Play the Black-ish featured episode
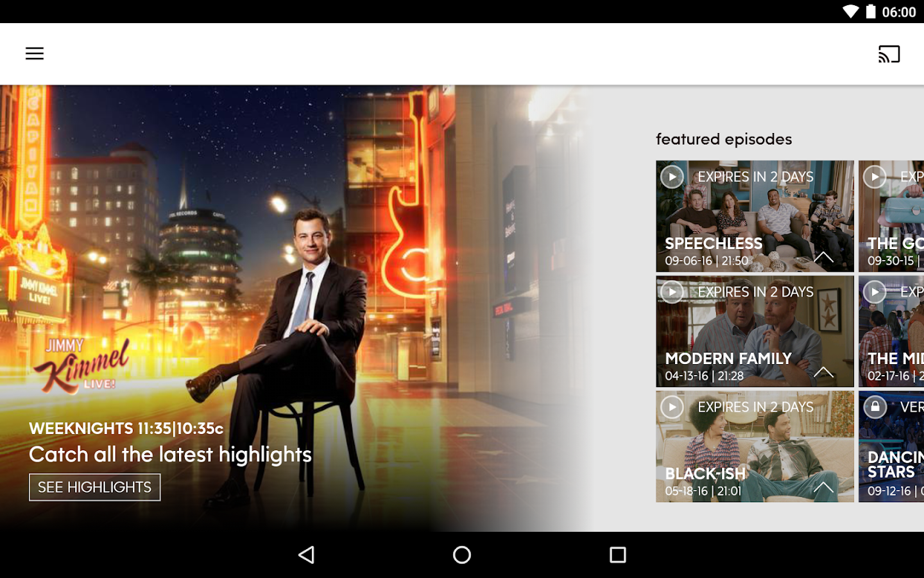924x578 pixels. tap(672, 407)
